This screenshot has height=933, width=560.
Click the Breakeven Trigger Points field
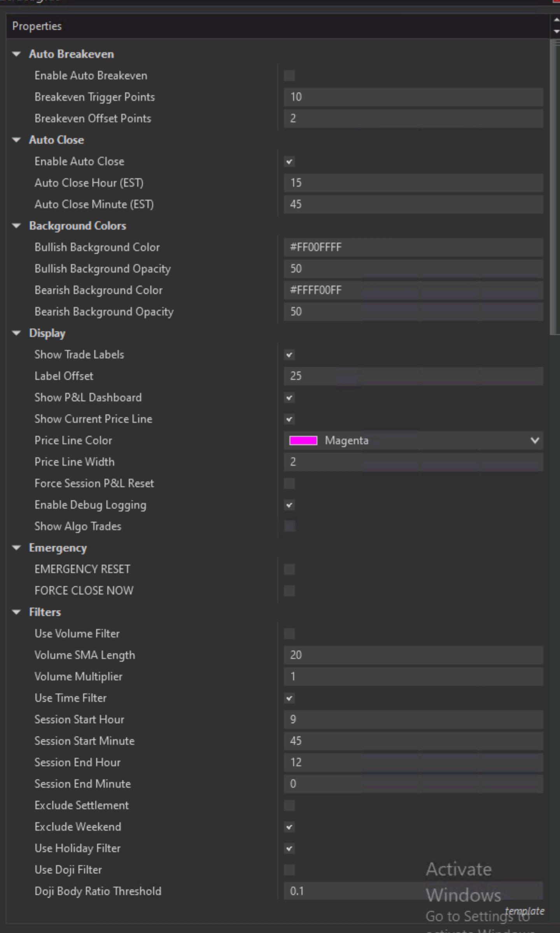pyautogui.click(x=413, y=97)
